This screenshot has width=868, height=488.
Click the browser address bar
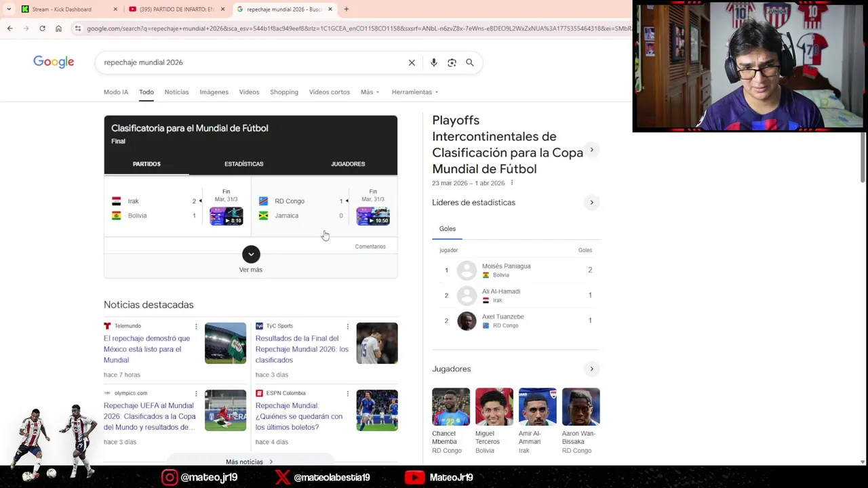pos(358,28)
